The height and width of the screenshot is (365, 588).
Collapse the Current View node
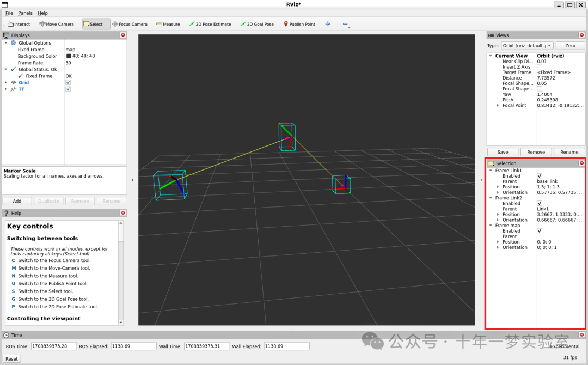point(491,56)
